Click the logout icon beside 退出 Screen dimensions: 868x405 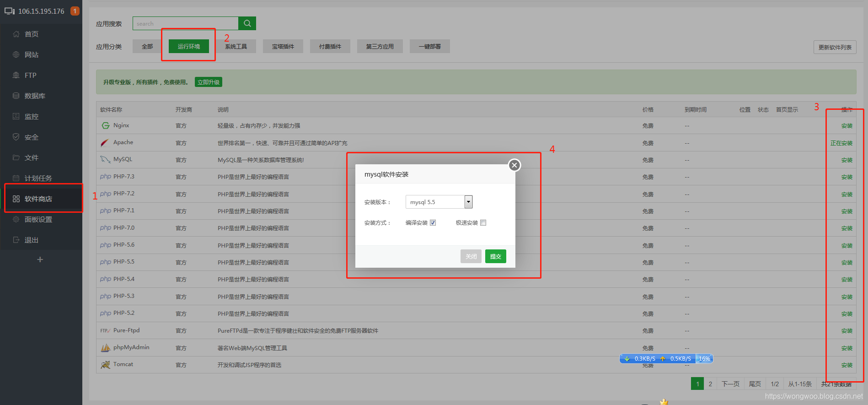[x=16, y=240]
